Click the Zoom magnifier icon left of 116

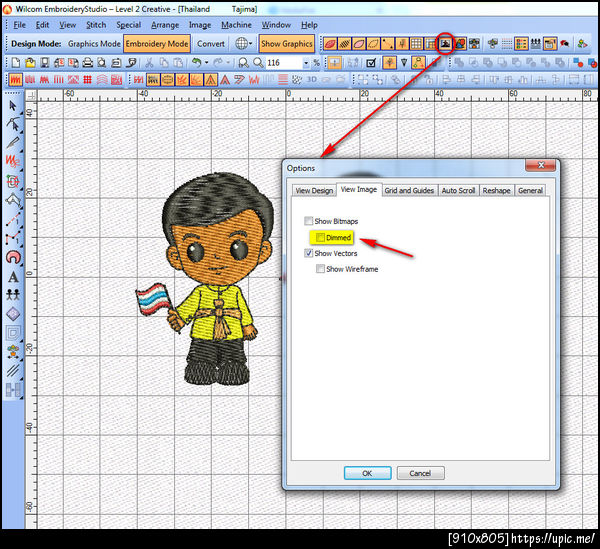[258, 63]
